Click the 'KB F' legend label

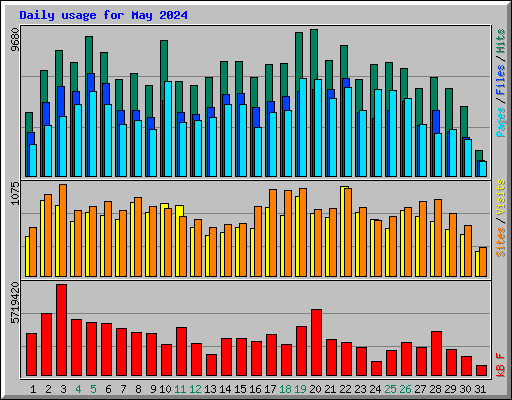tap(501, 365)
